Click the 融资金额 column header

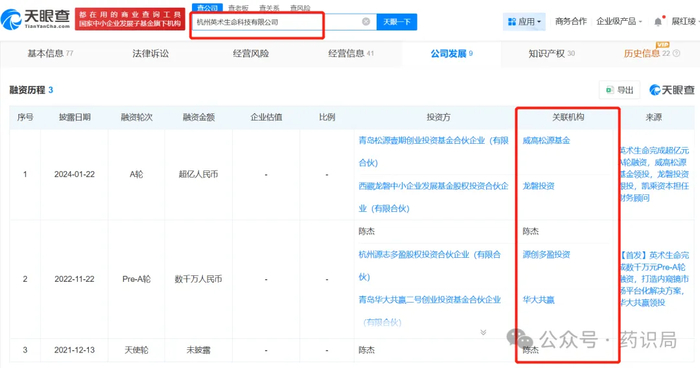pyautogui.click(x=199, y=117)
